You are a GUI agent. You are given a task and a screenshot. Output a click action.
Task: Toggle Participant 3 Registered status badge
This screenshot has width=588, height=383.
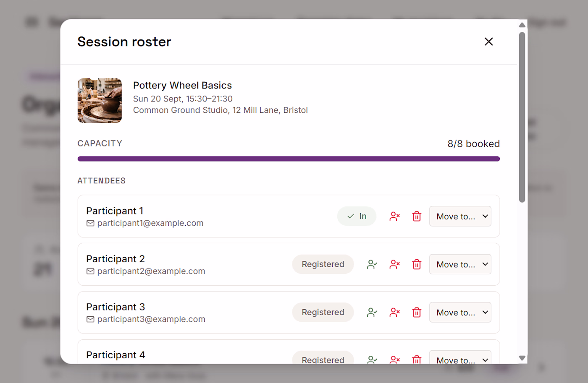point(323,313)
